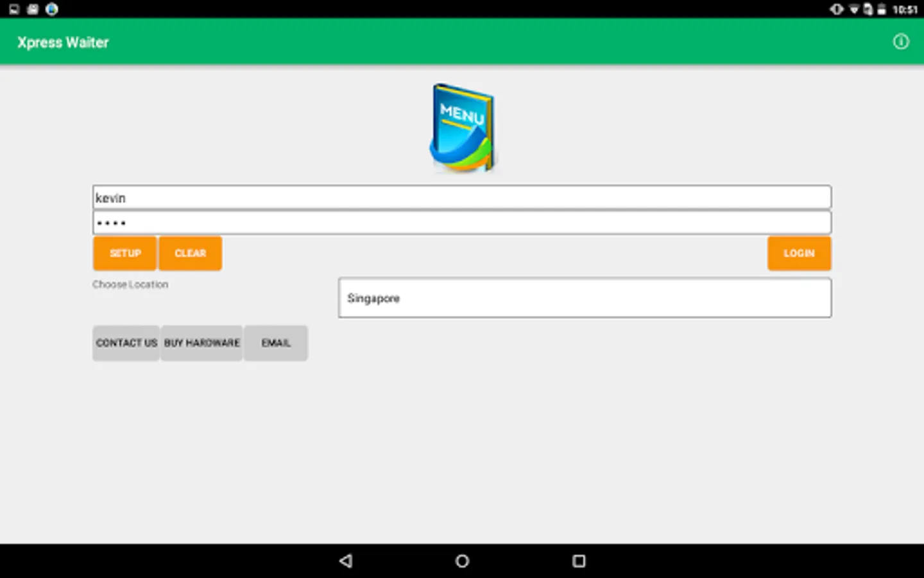
Task: Open the Buy Hardware option
Action: point(201,343)
